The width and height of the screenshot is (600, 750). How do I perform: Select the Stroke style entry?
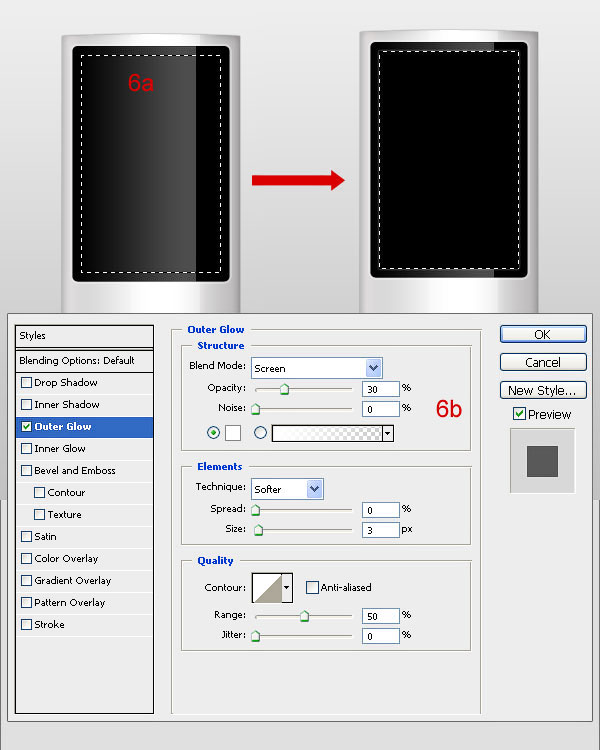(49, 625)
